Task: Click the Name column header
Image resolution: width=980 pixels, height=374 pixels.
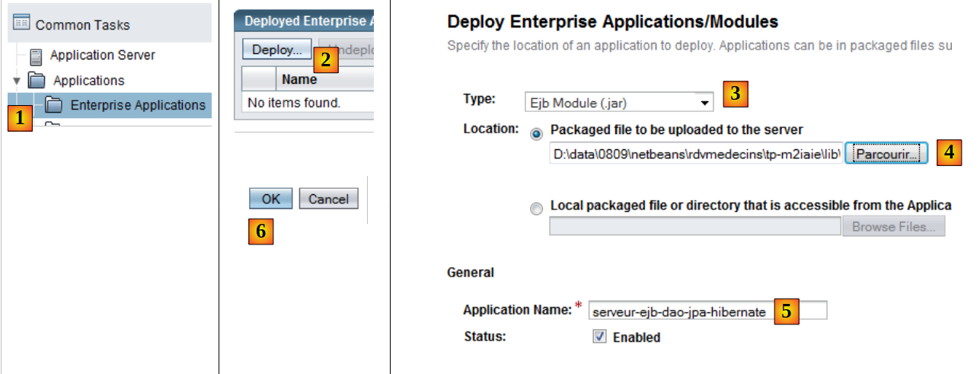Action: [298, 79]
